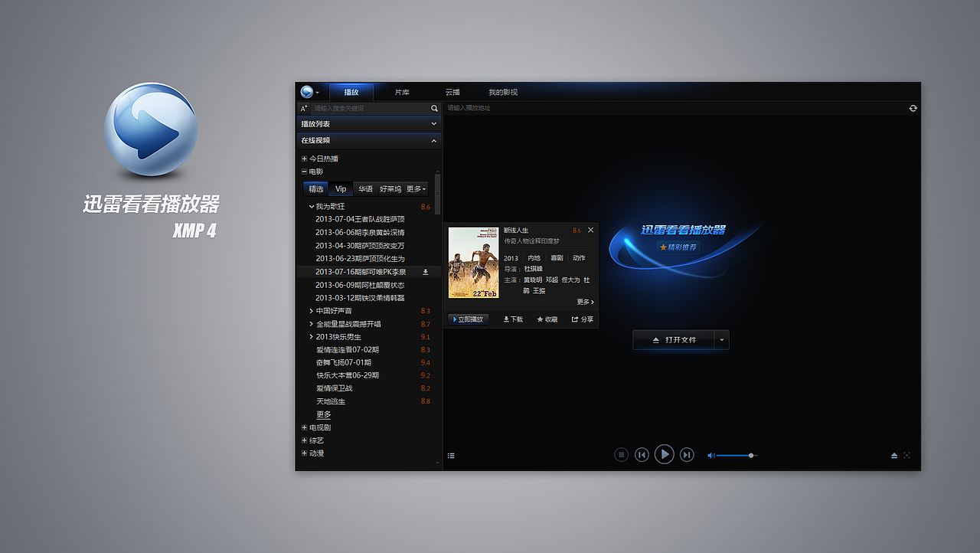Click the magnifier search icon
The image size is (980, 553).
click(434, 108)
